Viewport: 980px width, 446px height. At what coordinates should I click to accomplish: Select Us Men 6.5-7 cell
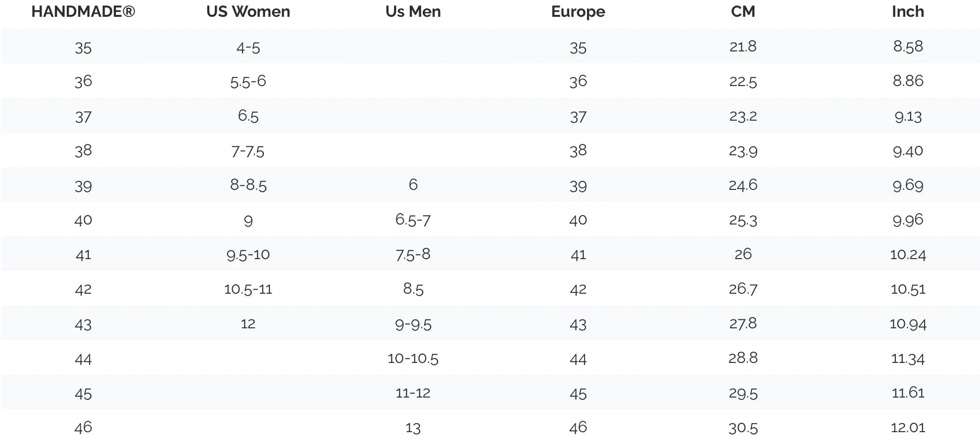click(413, 220)
